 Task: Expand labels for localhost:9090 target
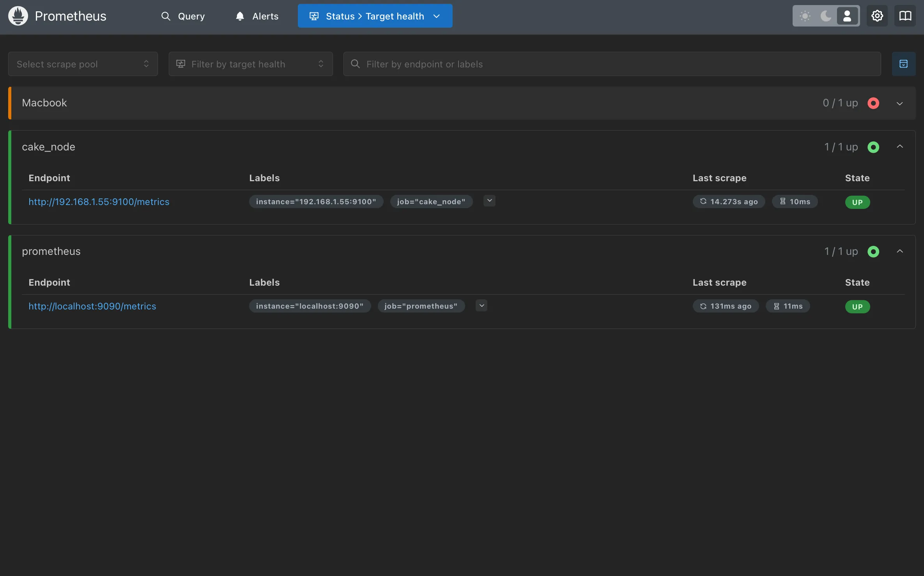(481, 306)
